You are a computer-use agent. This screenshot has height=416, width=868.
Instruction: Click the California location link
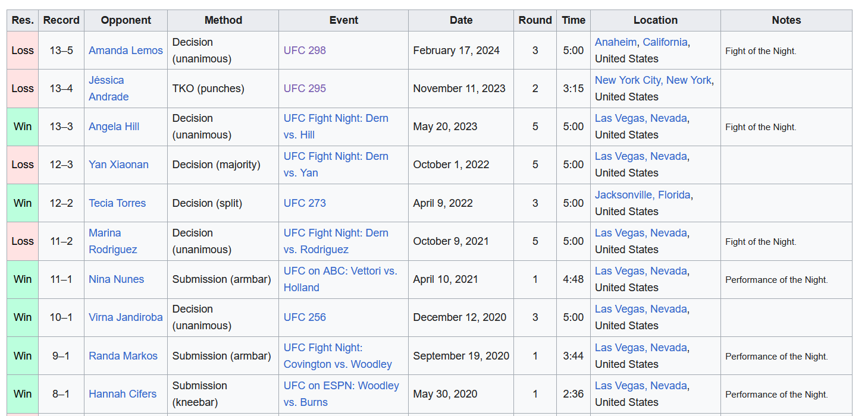(x=665, y=42)
